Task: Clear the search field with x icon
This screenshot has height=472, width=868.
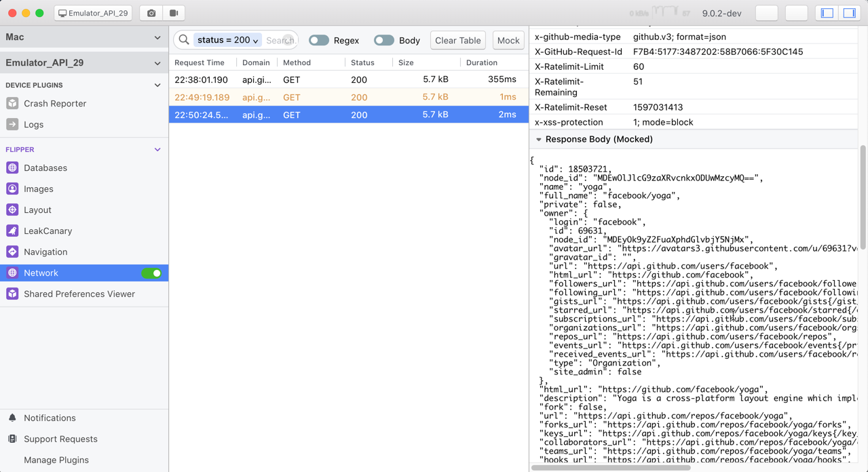Action: pos(289,40)
